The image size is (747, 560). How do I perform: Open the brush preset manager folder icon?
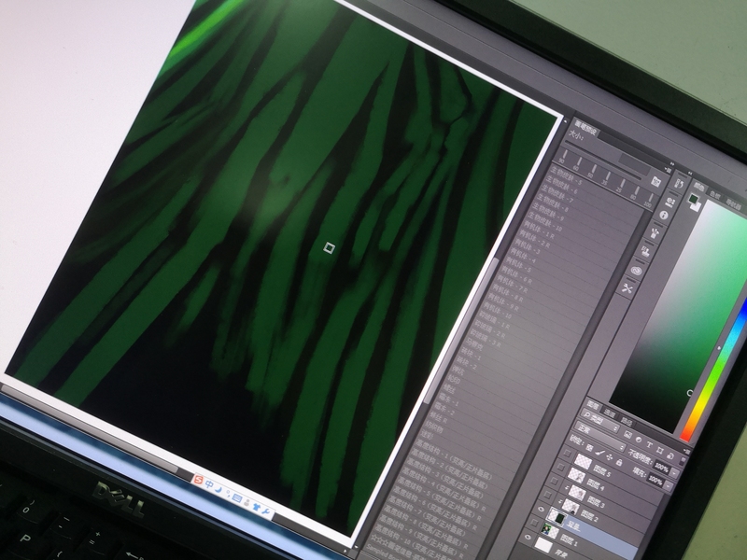656,181
